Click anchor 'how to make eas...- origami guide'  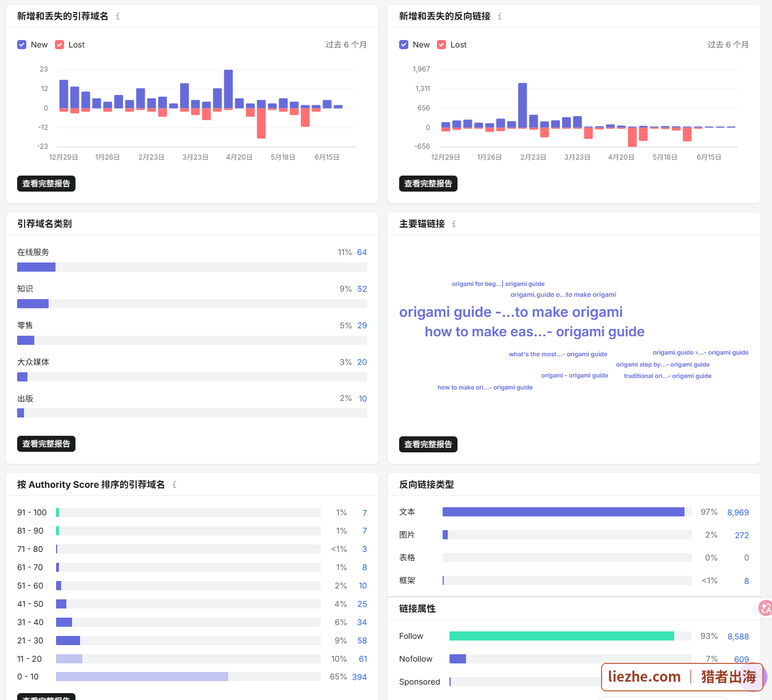click(x=535, y=332)
